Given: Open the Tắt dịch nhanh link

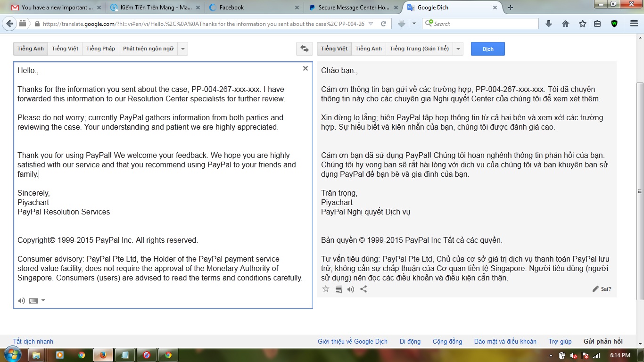Looking at the screenshot, I should 33,341.
